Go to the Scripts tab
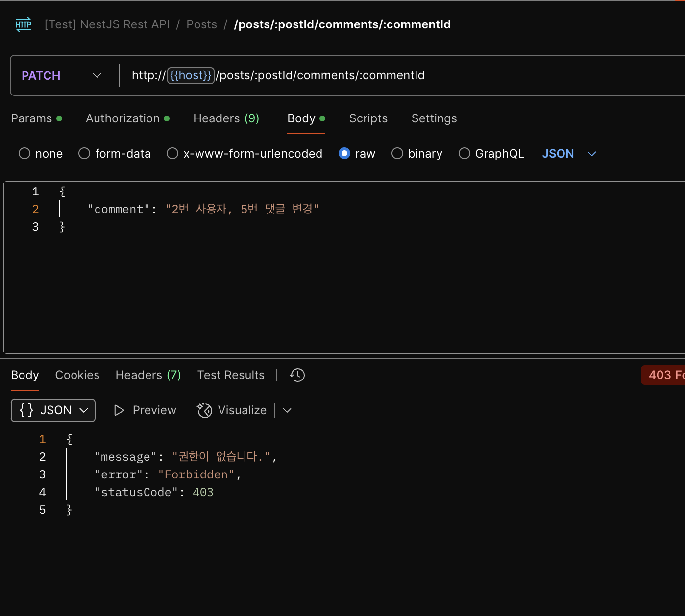Viewport: 685px width, 616px height. pos(368,118)
